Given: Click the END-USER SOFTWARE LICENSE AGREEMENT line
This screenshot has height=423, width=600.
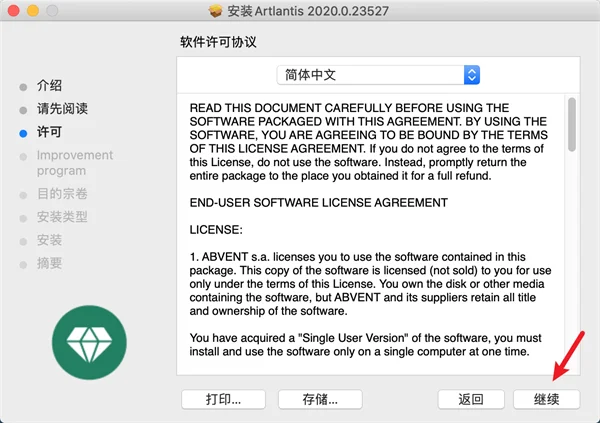Looking at the screenshot, I should 318,203.
